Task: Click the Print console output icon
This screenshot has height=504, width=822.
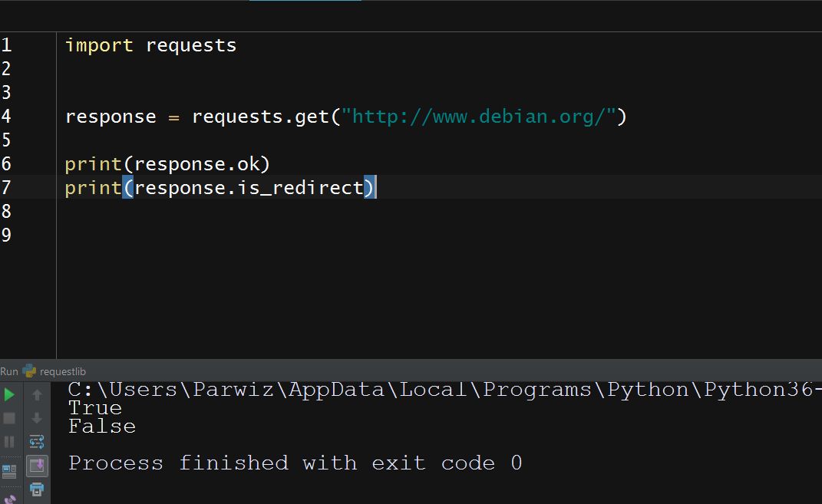Action: point(37,490)
